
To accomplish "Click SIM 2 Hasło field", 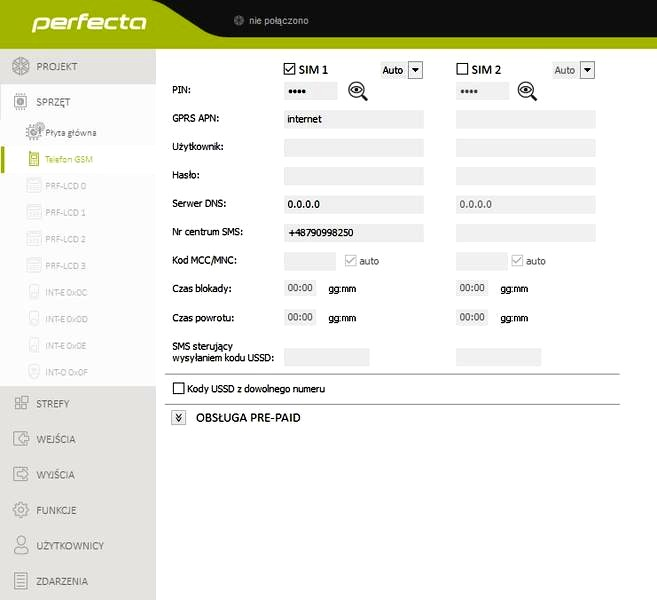I will (x=525, y=176).
